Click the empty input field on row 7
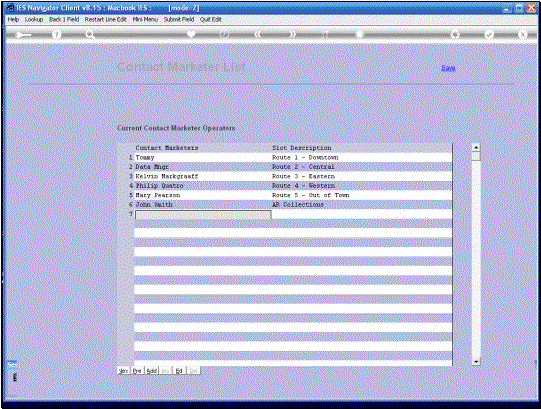The width and height of the screenshot is (541, 409). pyautogui.click(x=203, y=215)
